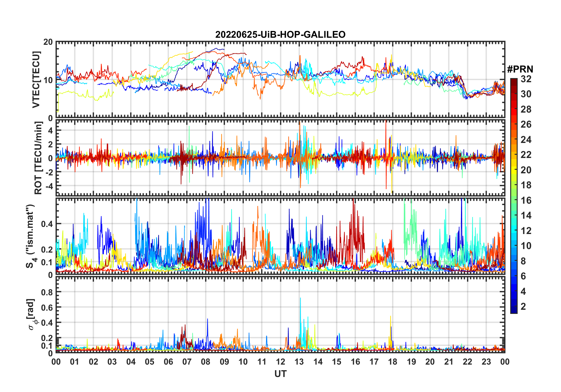Screen dimensions: 561x392
Task: Click colorbar tick label 24
Action: pos(526,139)
